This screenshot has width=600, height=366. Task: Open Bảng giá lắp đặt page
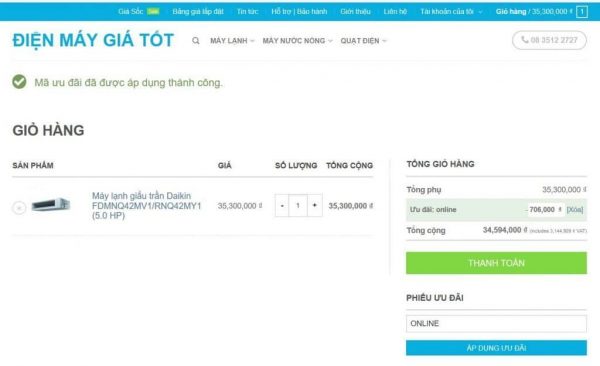pyautogui.click(x=198, y=11)
